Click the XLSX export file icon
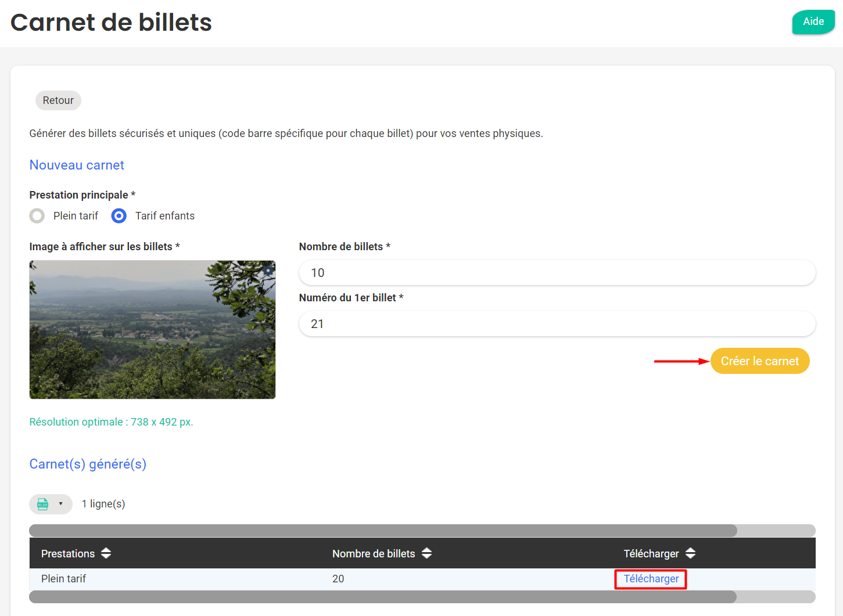The width and height of the screenshot is (843, 616). 43,504
